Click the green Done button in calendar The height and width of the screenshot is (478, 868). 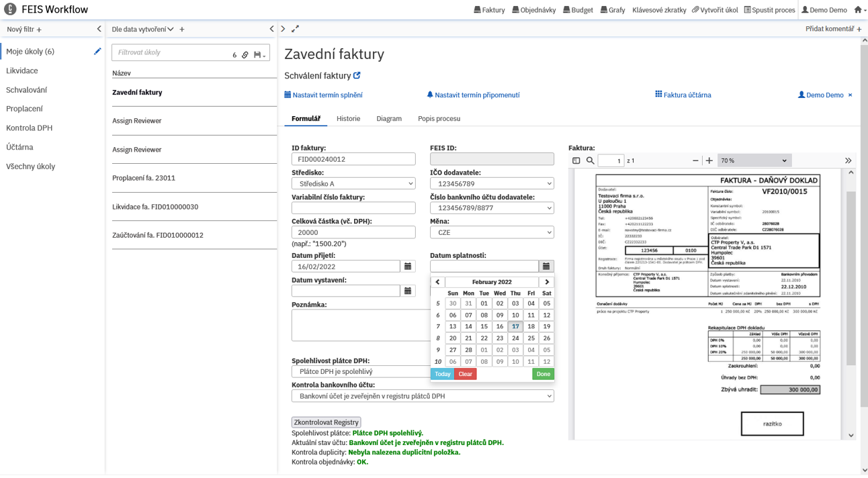543,374
